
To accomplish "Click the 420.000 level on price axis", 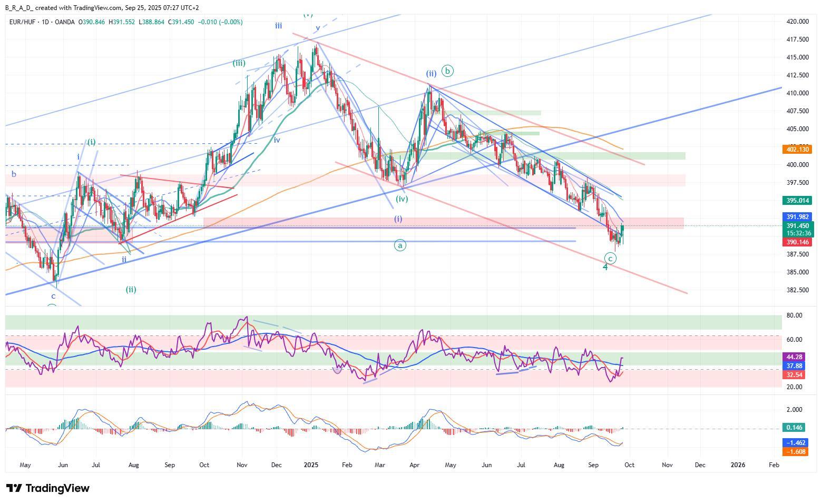I will (x=797, y=22).
